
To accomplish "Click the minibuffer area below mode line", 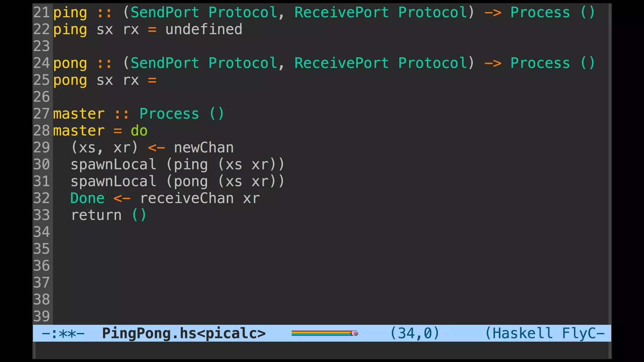I will point(322,350).
